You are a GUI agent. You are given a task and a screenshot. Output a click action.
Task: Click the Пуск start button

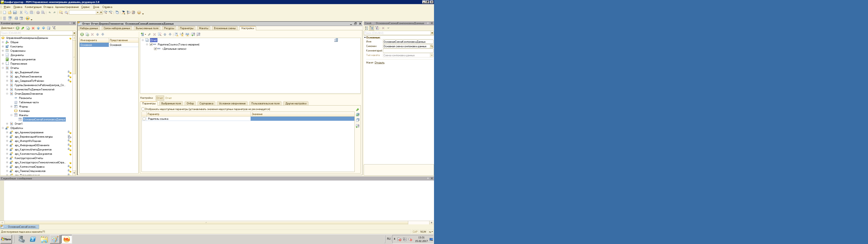click(6, 239)
